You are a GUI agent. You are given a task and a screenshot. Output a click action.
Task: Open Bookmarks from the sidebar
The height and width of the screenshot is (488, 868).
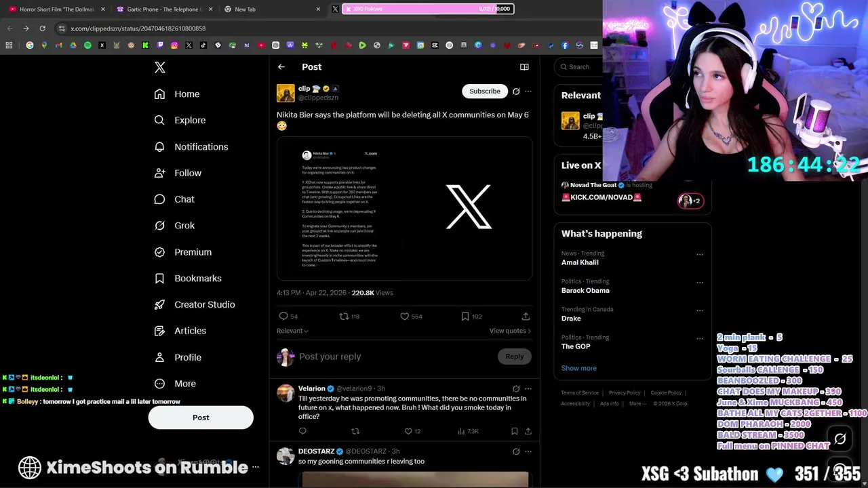tap(188, 279)
